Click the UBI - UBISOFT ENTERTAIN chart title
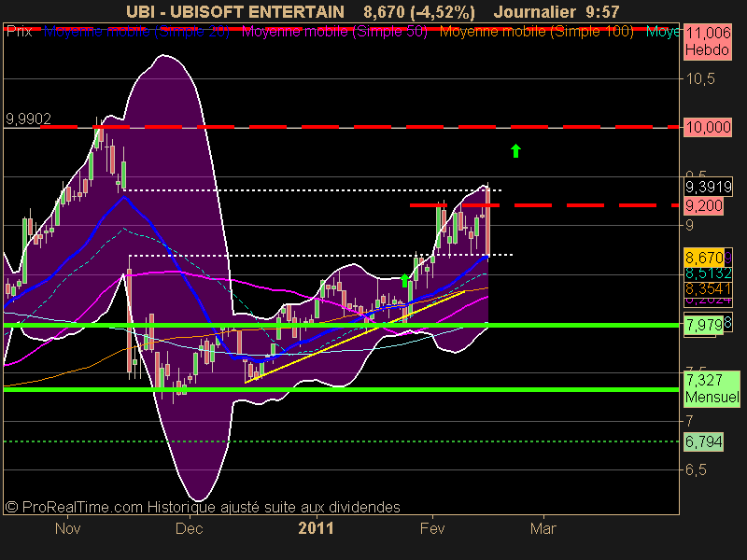Image resolution: width=747 pixels, height=560 pixels. pos(235,12)
